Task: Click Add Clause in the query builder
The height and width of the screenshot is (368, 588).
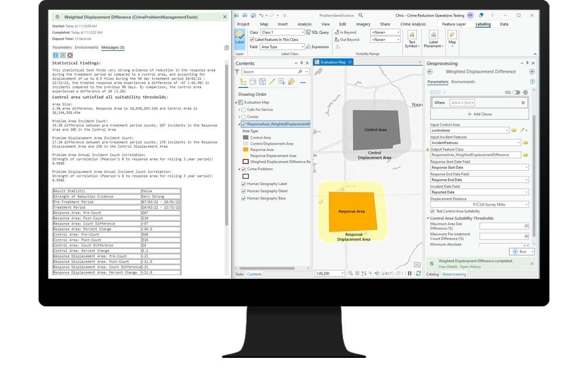Action: [480, 114]
